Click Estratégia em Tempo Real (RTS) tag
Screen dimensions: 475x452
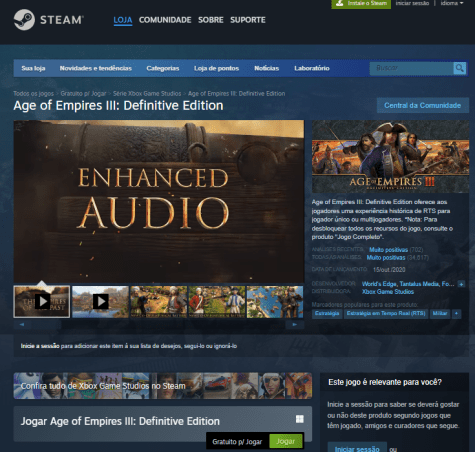[x=386, y=314]
